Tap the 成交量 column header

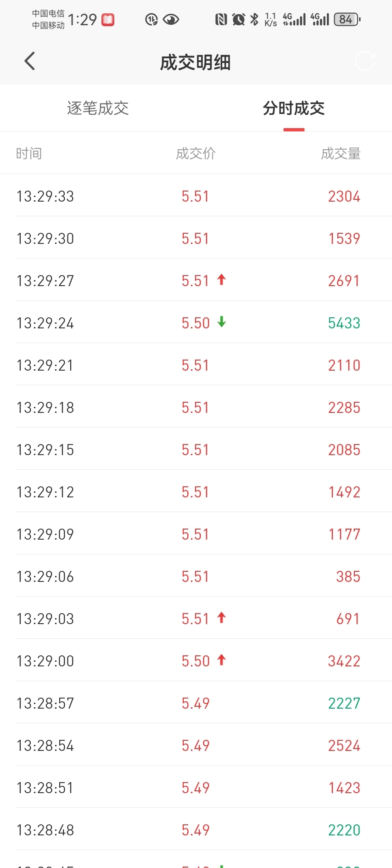(x=341, y=153)
